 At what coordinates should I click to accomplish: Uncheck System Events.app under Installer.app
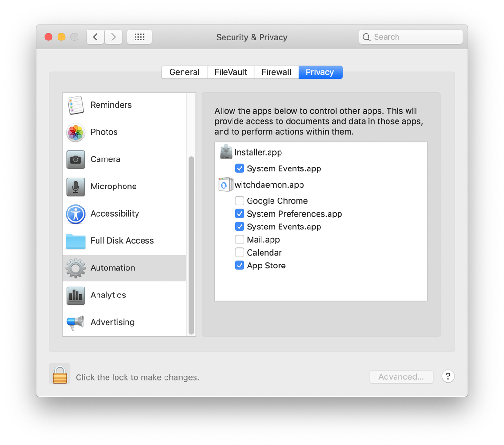pyautogui.click(x=240, y=168)
